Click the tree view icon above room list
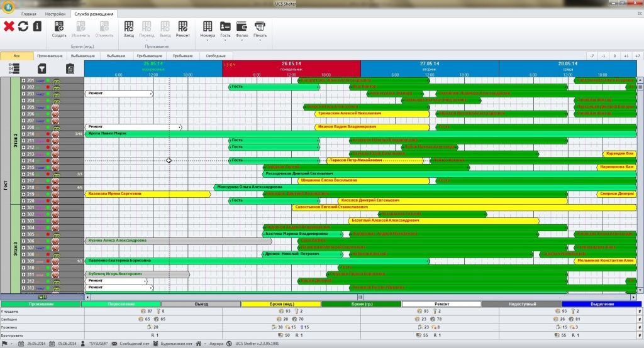The image size is (644, 348). coord(15,68)
